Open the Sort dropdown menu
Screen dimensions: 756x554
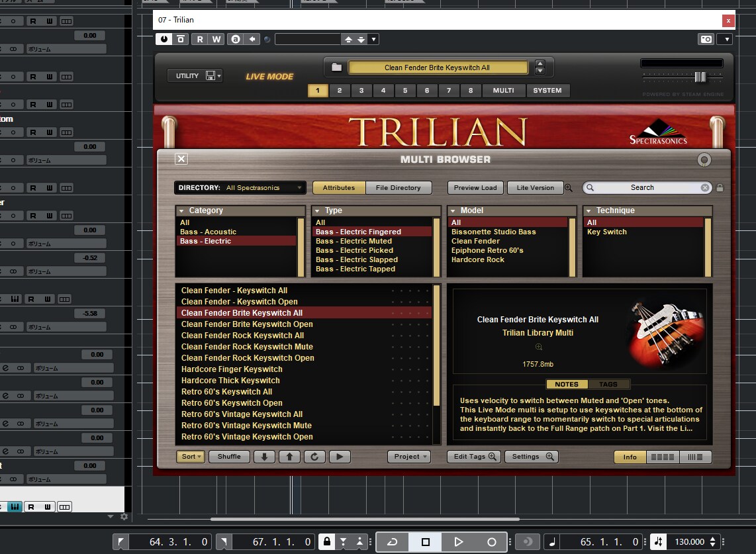(x=191, y=457)
